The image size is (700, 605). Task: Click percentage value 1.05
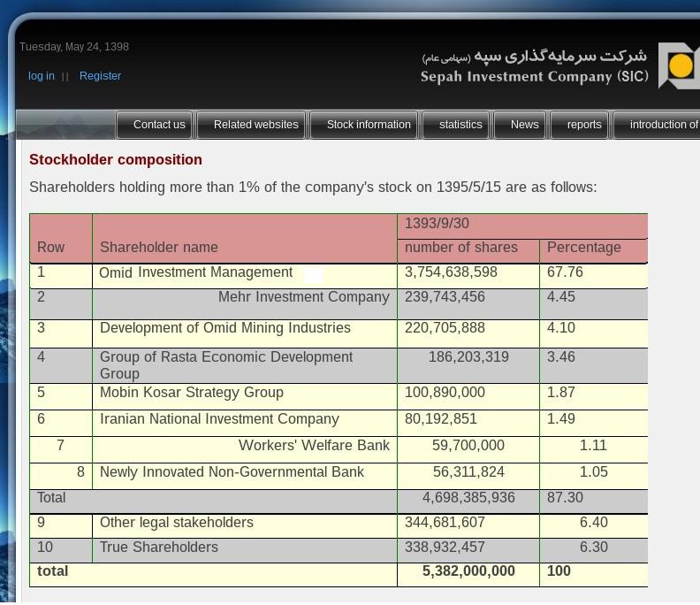(x=594, y=471)
